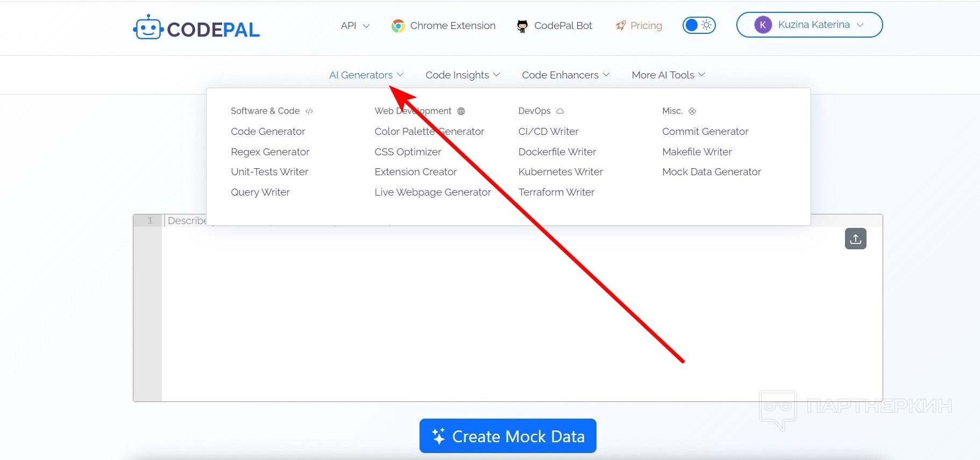Open Terraform Writer
This screenshot has width=980, height=460.
(557, 192)
